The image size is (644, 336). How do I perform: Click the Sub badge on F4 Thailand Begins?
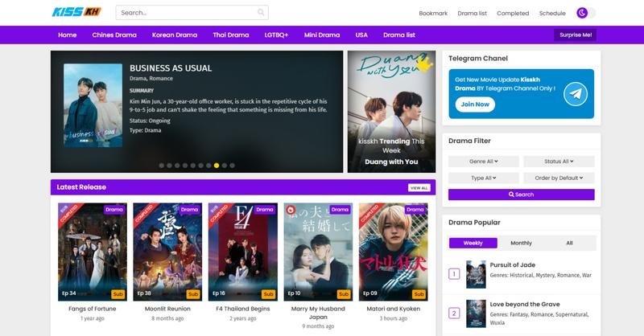coord(268,294)
